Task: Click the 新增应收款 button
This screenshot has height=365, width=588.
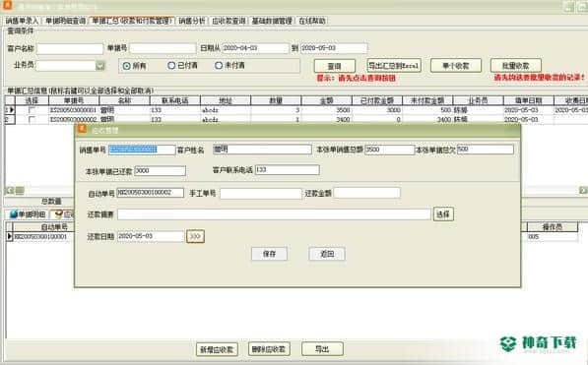Action: pos(217,349)
